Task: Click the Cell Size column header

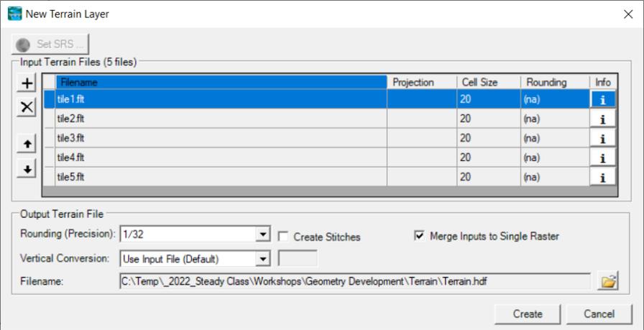Action: (x=489, y=82)
